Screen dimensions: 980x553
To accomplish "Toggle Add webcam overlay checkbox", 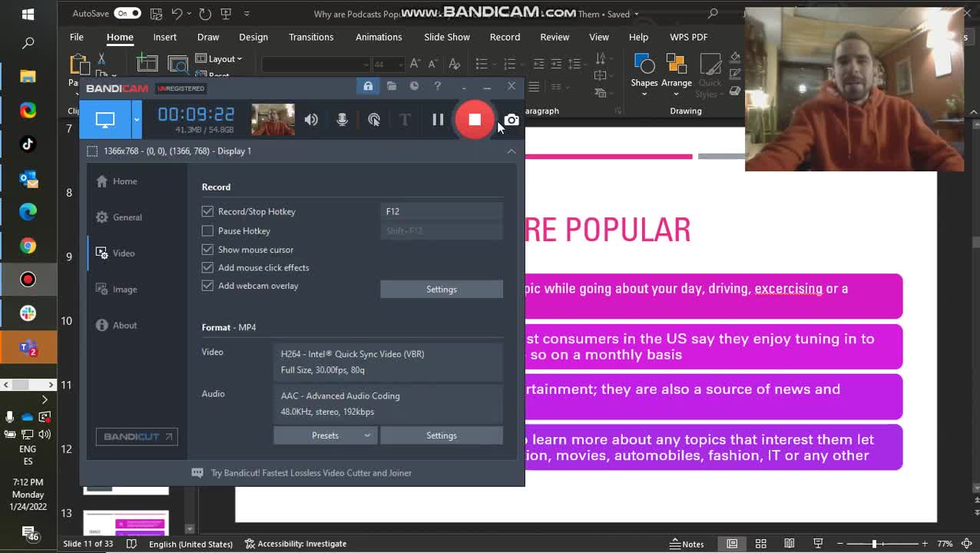I will pyautogui.click(x=207, y=286).
